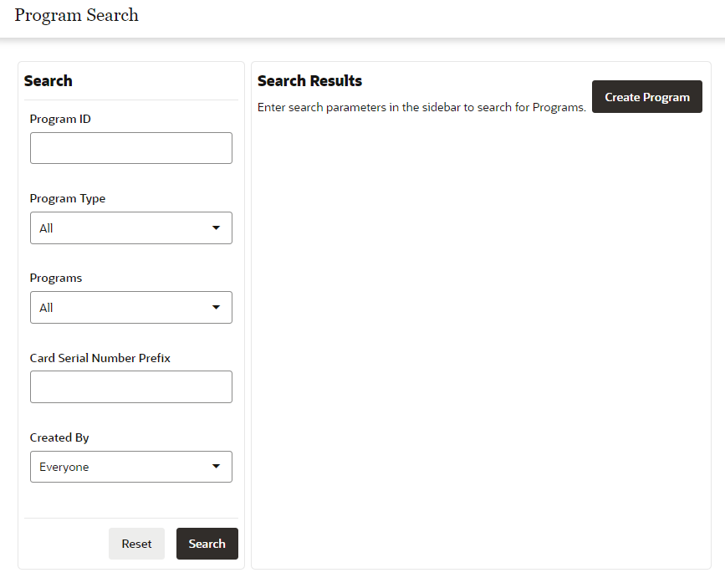This screenshot has height=588, width=725.
Task: Click the Search Results heading
Action: click(x=309, y=80)
